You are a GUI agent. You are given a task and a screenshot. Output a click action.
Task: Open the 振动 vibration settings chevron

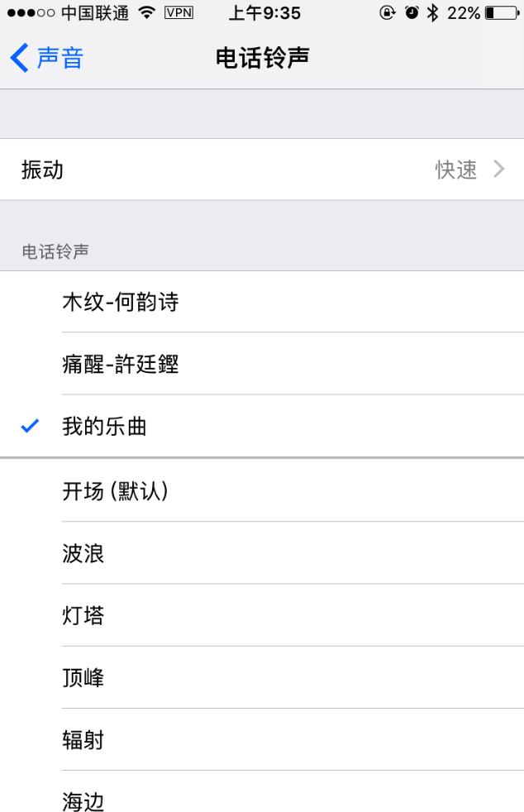pos(499,169)
